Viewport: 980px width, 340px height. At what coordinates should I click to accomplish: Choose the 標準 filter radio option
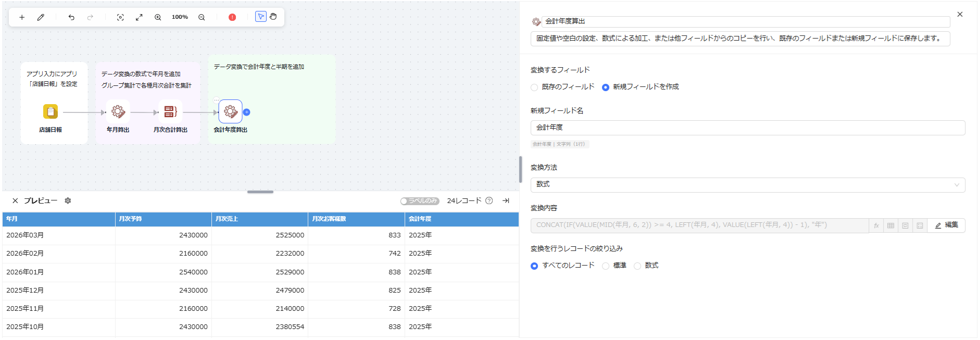[606, 266]
